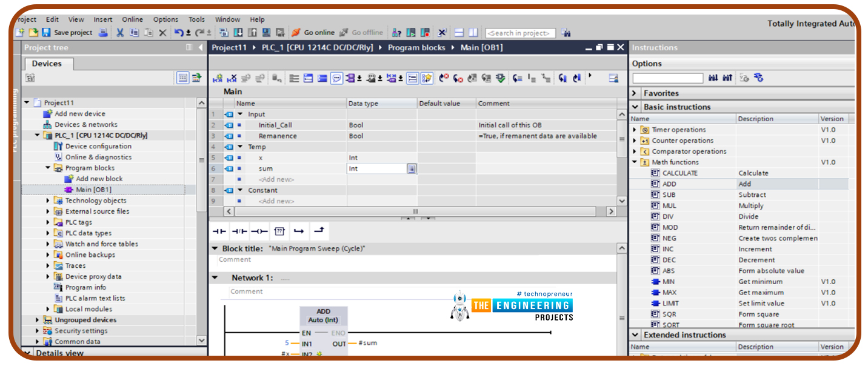Collapse the Block title section

[215, 248]
